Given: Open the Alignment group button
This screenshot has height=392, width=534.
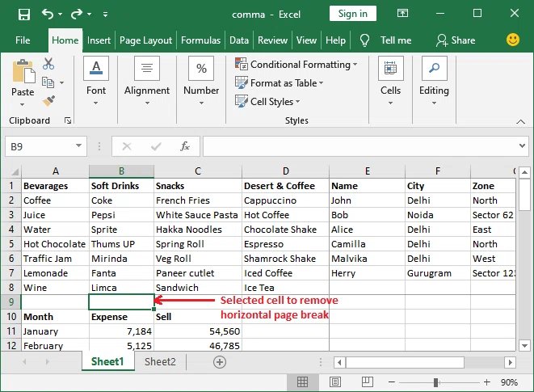Looking at the screenshot, I should tap(147, 81).
